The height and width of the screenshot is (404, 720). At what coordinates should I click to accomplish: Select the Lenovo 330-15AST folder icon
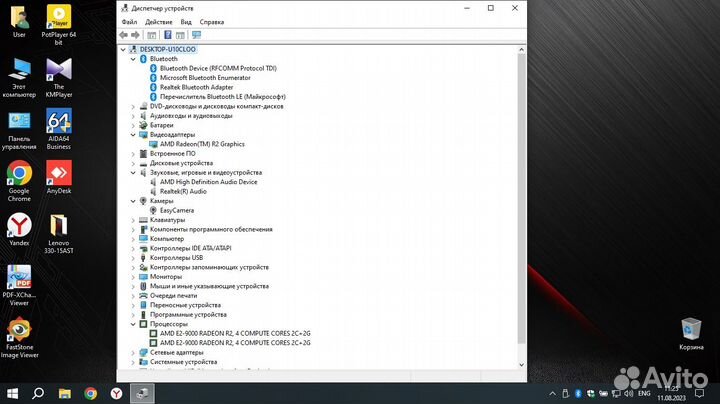pos(59,233)
